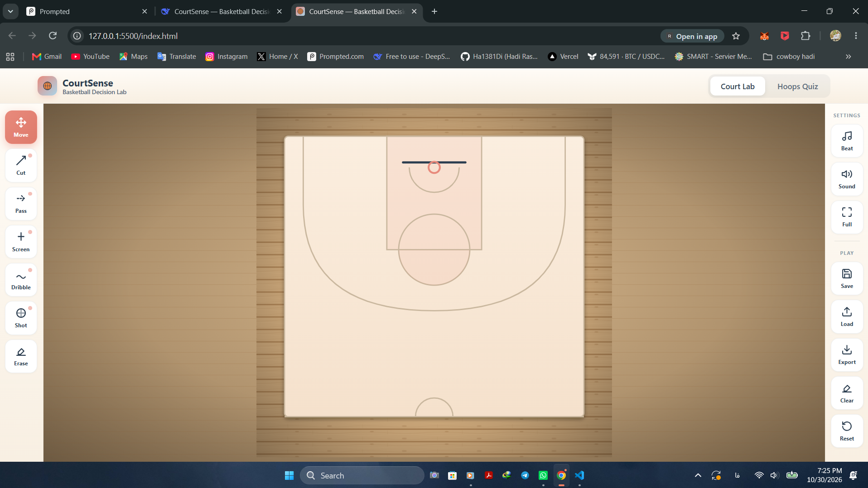Select the Screen tool

point(21,242)
